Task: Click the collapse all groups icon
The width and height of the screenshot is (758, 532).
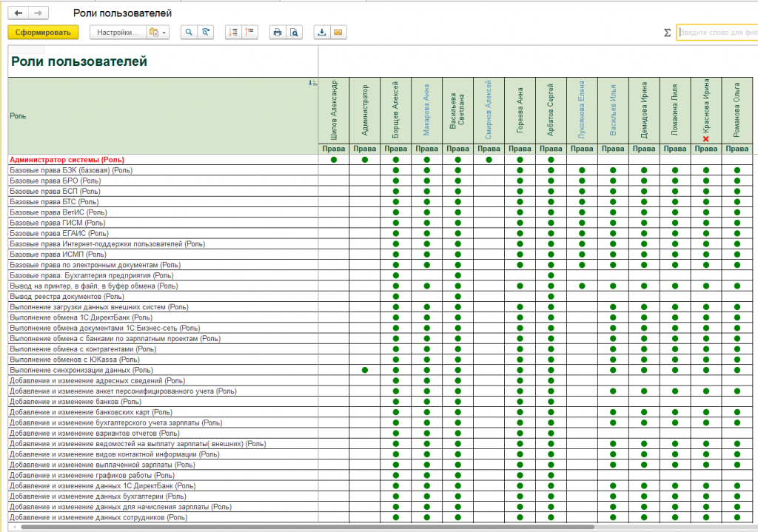Action: pos(249,33)
